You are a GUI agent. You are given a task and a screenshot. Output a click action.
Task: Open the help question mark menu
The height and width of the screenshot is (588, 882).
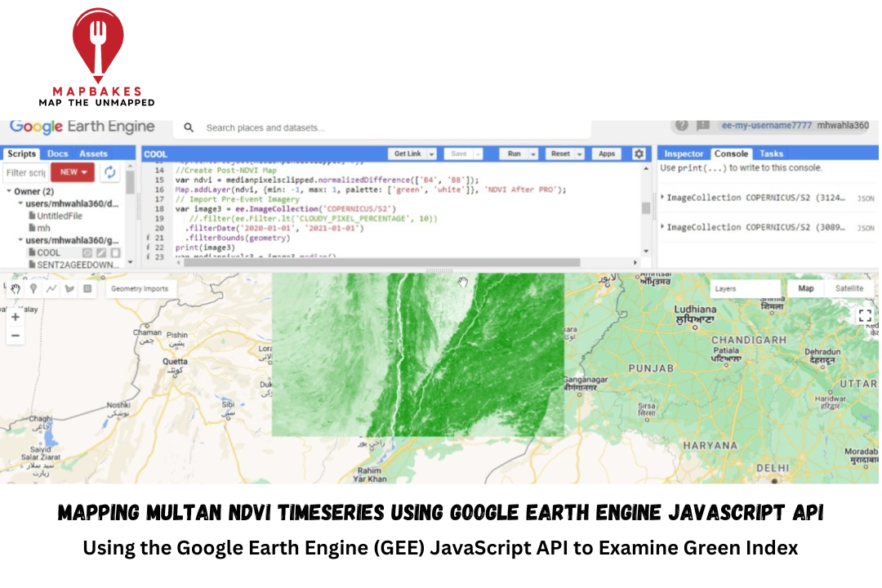point(680,126)
